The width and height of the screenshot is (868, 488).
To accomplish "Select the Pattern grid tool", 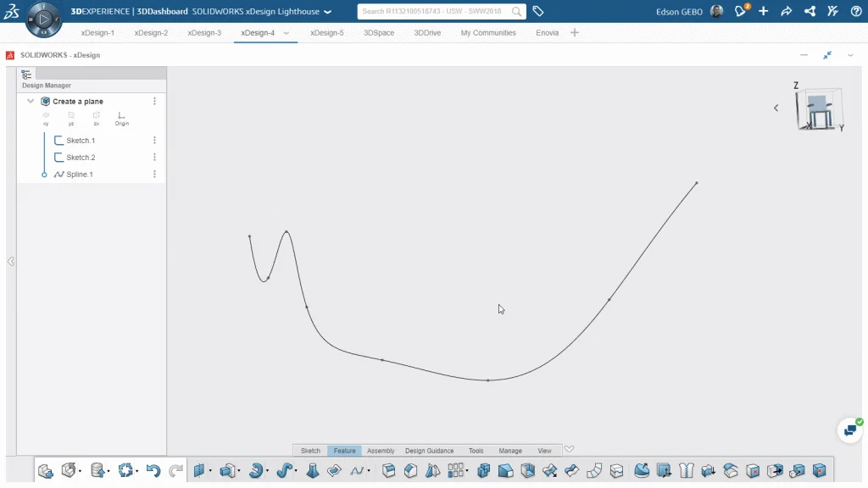I will click(x=455, y=471).
